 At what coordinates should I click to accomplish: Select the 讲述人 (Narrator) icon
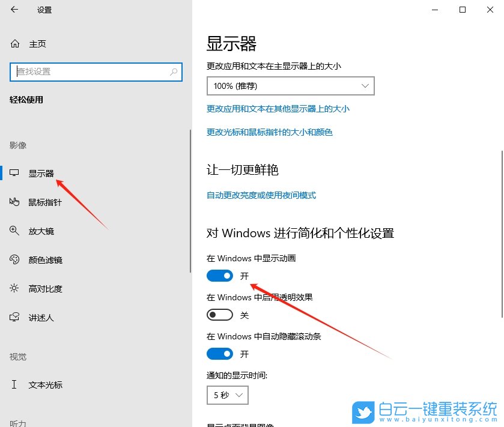[14, 317]
